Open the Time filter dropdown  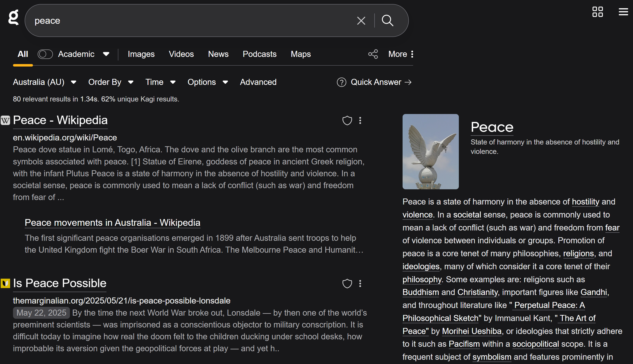coord(160,82)
